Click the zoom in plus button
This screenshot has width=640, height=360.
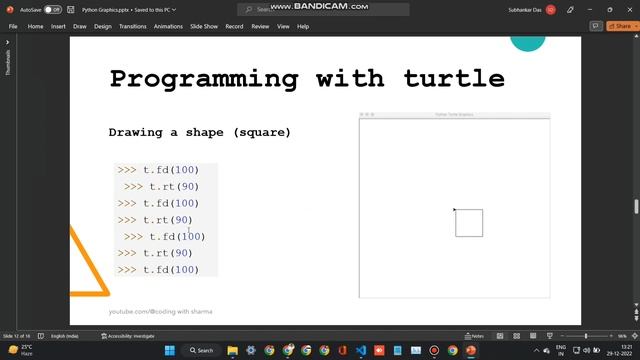coord(611,336)
